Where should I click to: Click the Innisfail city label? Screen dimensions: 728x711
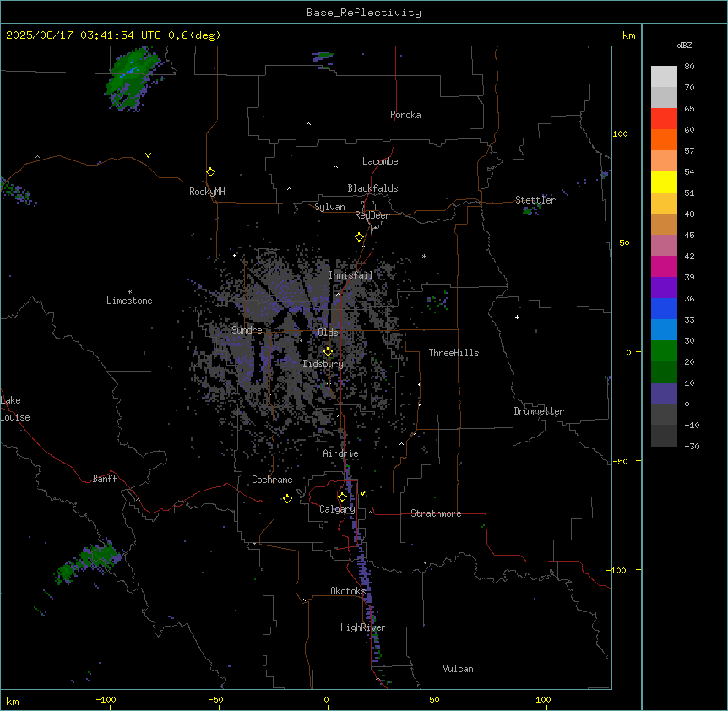point(350,275)
